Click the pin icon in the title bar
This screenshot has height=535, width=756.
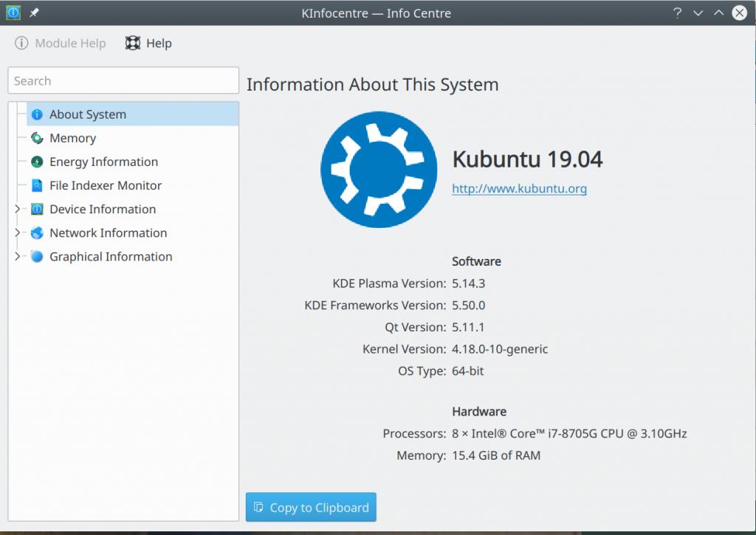tap(34, 13)
